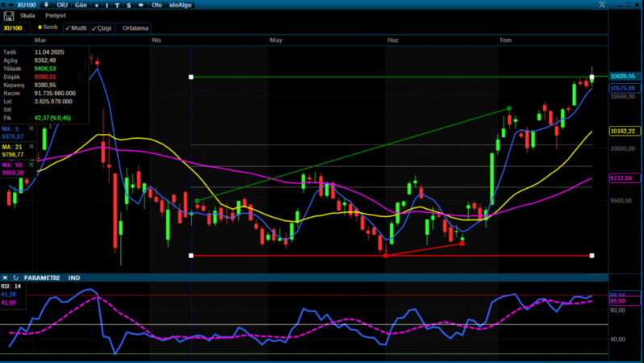Image resolution: width=644 pixels, height=363 pixels.
Task: Click the 10689,06 price label
Action: tap(623, 77)
